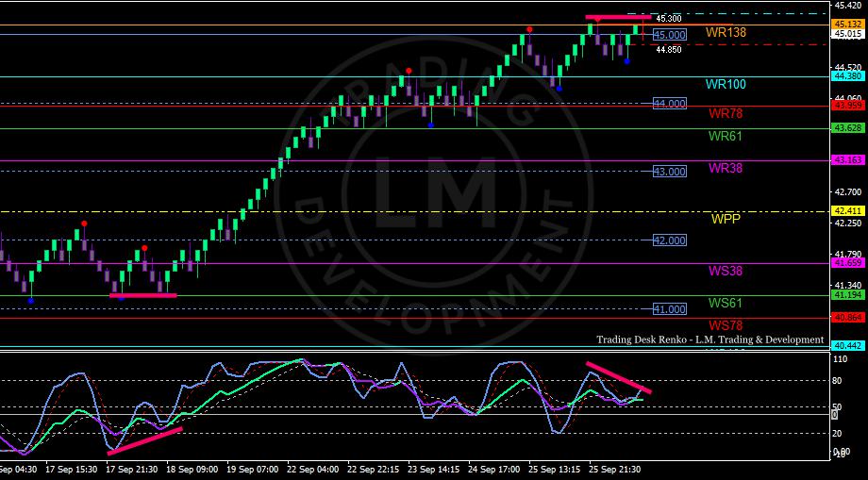Click the pink divergence line at chart top
868x480 pixels.
(618, 18)
